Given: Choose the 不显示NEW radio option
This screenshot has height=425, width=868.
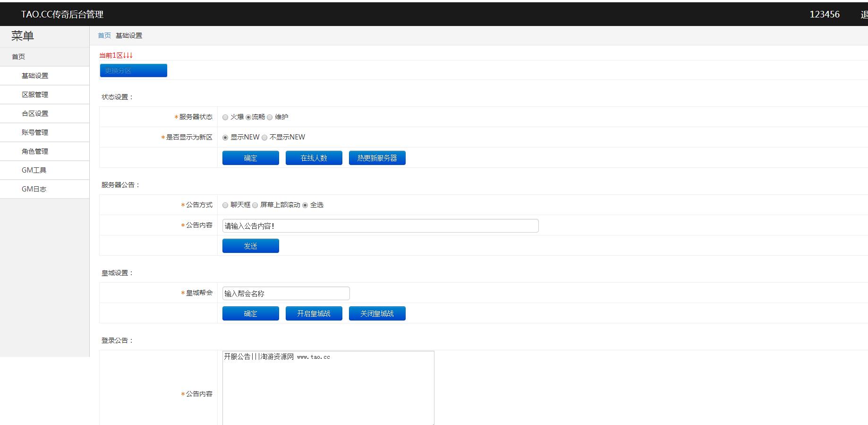Looking at the screenshot, I should 264,138.
